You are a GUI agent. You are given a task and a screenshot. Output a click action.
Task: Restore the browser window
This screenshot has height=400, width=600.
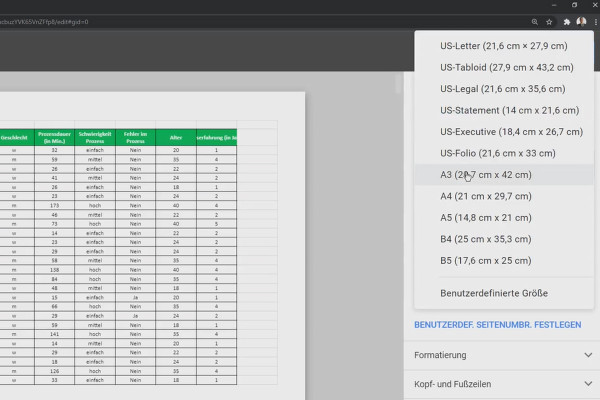coord(574,5)
